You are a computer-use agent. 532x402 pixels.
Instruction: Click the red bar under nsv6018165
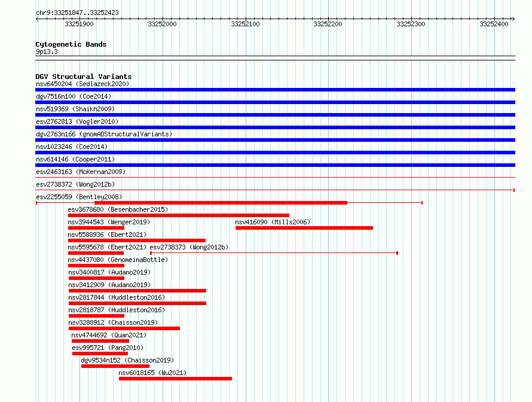(175, 379)
